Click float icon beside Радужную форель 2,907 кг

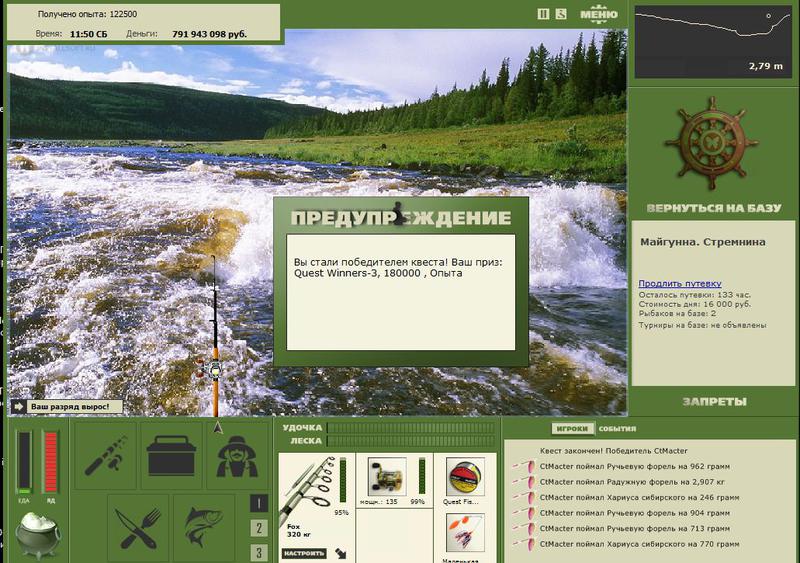pyautogui.click(x=524, y=482)
